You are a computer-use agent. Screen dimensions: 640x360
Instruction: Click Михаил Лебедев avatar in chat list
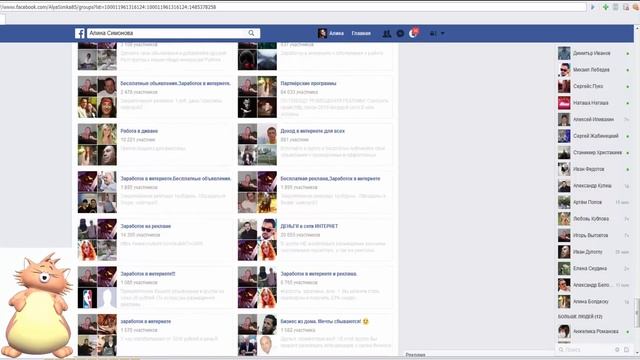click(x=564, y=70)
